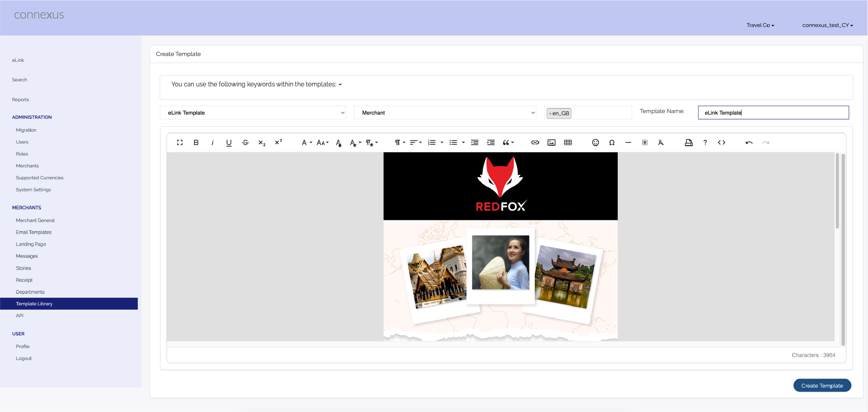Undo the last edit
Screen dimensions: 868x412
749,143
